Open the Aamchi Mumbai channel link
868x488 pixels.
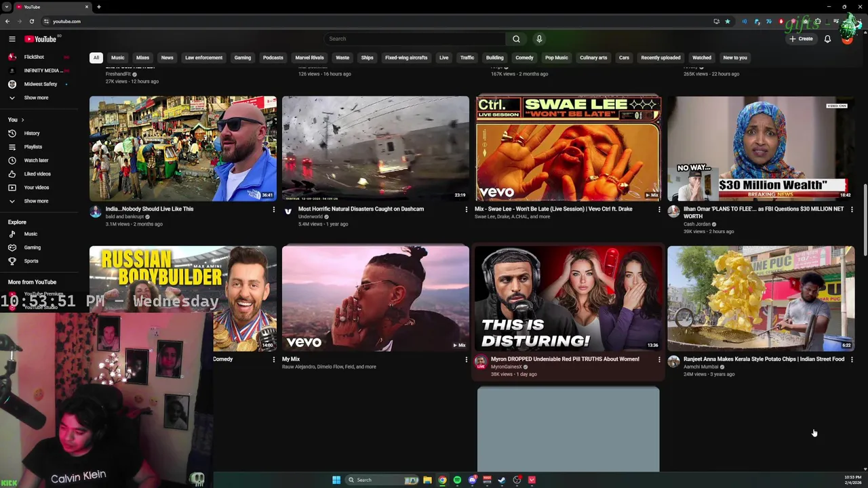coord(701,367)
